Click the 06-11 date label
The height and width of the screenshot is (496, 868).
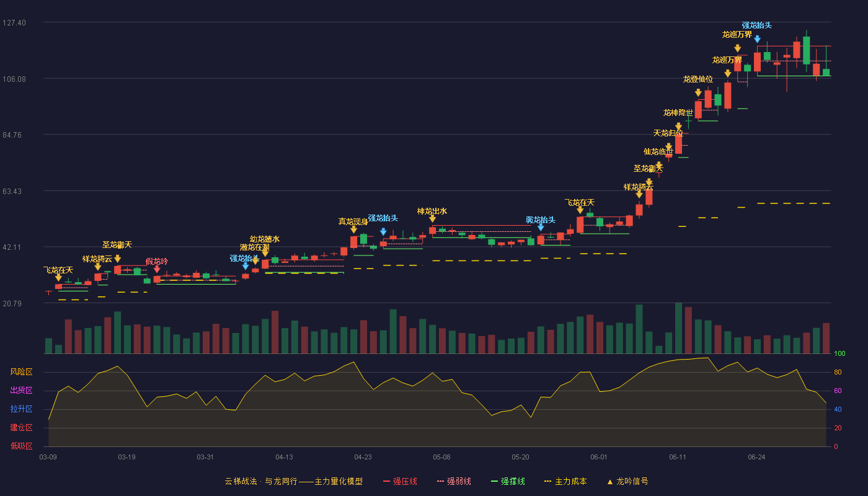[678, 457]
